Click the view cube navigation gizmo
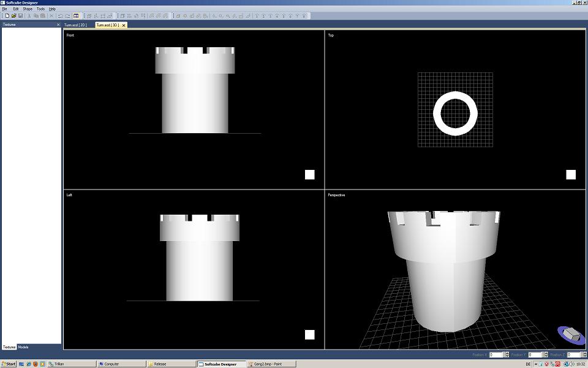Viewport: 588px width, 368px height. [571, 334]
